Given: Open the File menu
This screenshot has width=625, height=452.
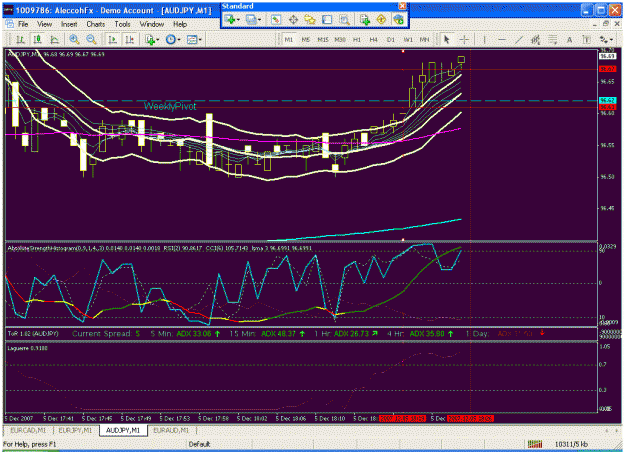Looking at the screenshot, I should point(23,24).
